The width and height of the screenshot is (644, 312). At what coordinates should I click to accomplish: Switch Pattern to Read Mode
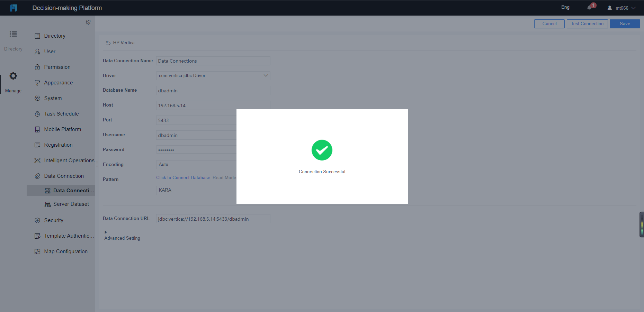point(224,177)
